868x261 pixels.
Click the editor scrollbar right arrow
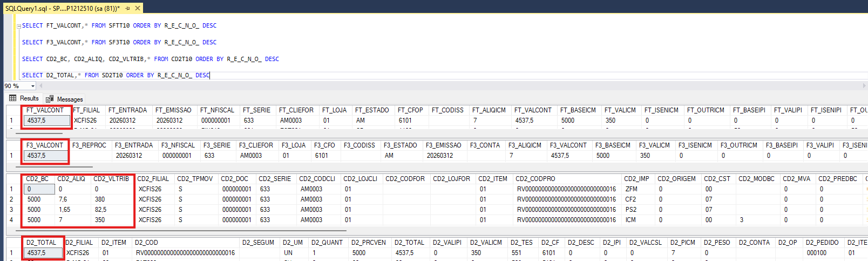tap(864, 86)
